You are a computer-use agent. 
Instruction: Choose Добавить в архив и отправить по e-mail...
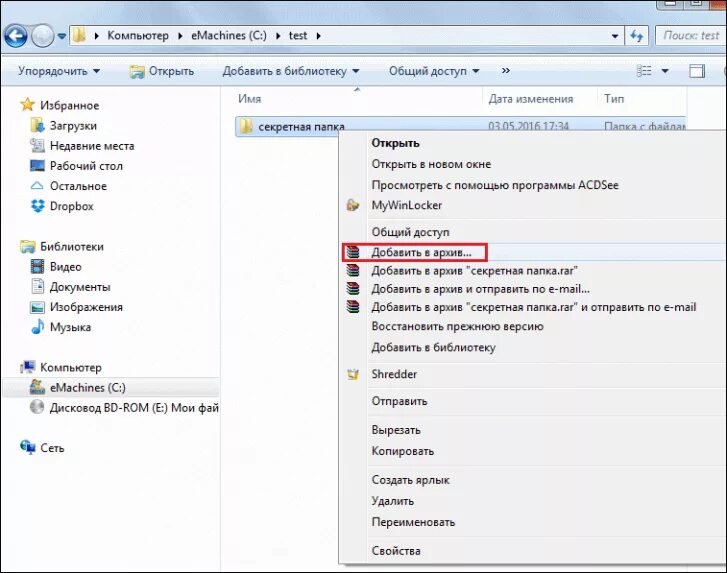point(480,289)
